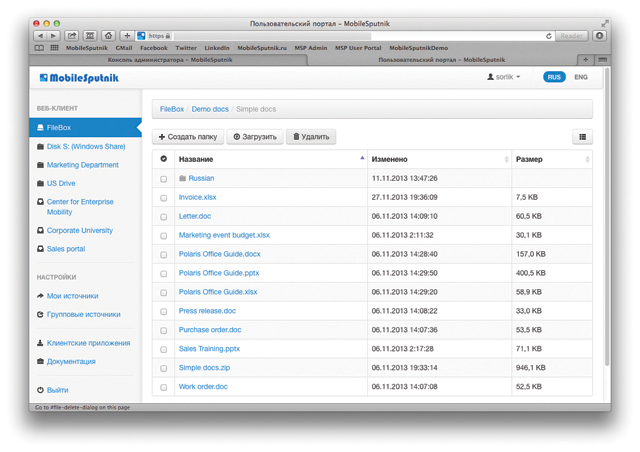The image size is (640, 452).
Task: Click the Safari forward arrow button
Action: pyautogui.click(x=53, y=36)
